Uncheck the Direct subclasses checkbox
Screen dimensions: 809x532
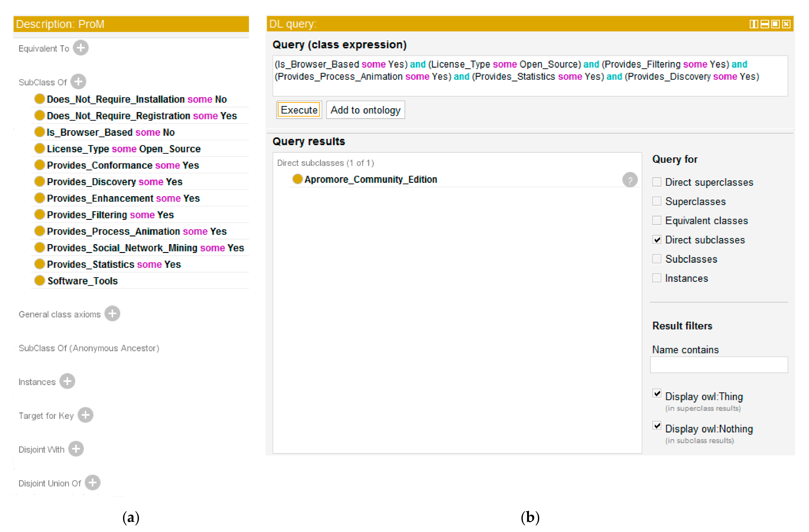tap(657, 240)
